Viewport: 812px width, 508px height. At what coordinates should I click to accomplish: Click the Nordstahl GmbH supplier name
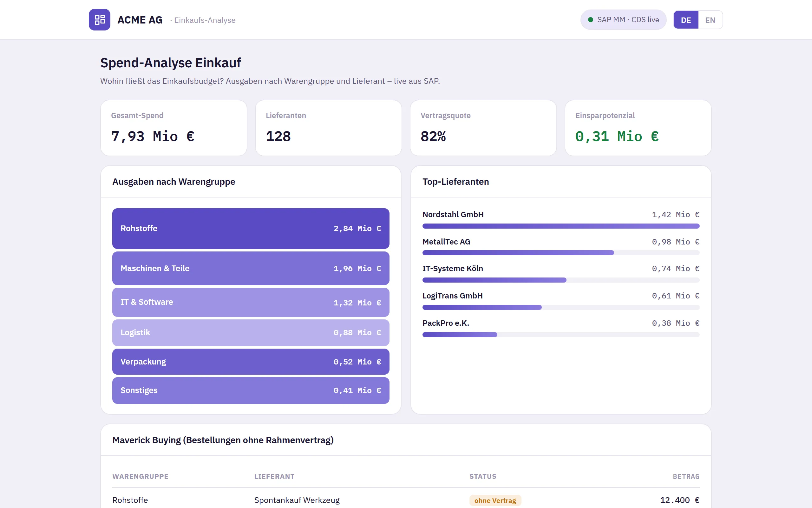pyautogui.click(x=453, y=214)
